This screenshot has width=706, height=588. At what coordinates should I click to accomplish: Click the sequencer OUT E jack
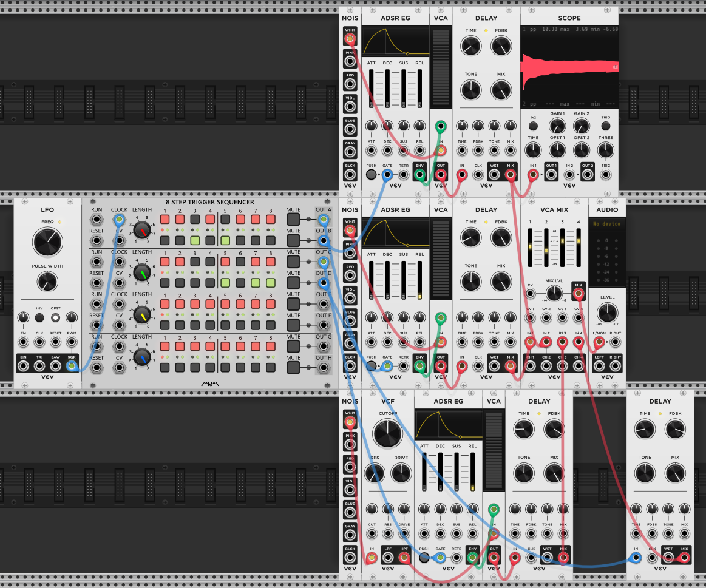pyautogui.click(x=324, y=305)
